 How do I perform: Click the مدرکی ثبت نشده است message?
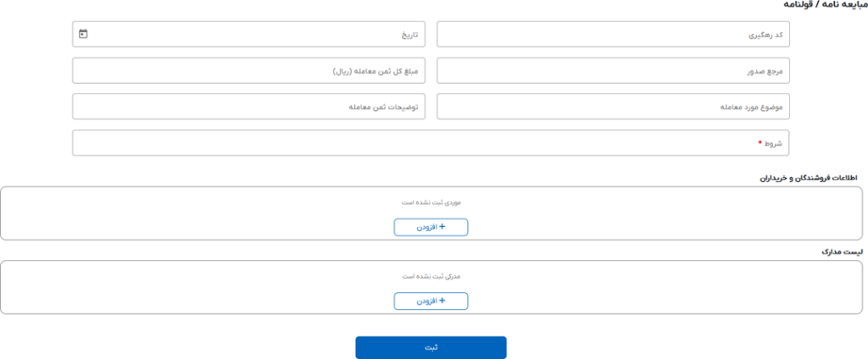(x=431, y=276)
